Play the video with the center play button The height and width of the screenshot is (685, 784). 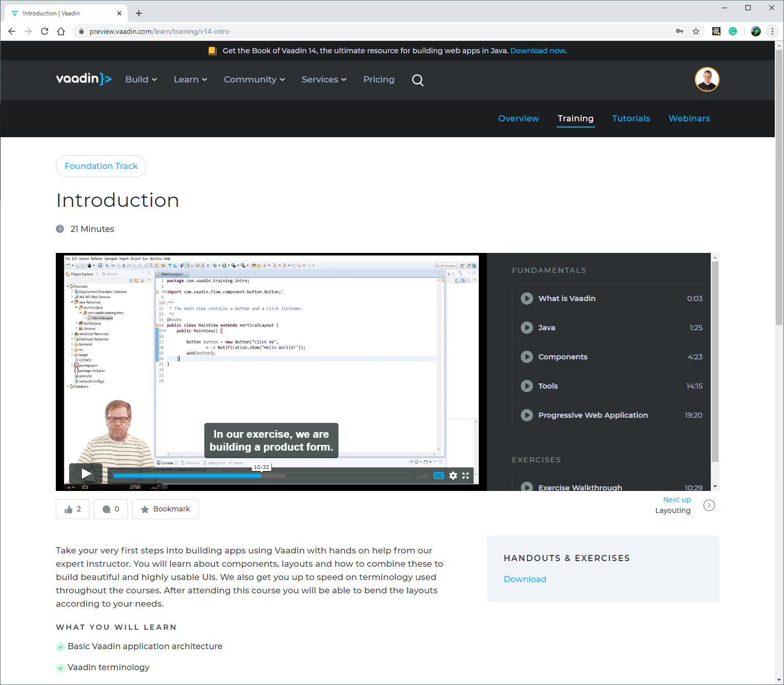[x=85, y=474]
